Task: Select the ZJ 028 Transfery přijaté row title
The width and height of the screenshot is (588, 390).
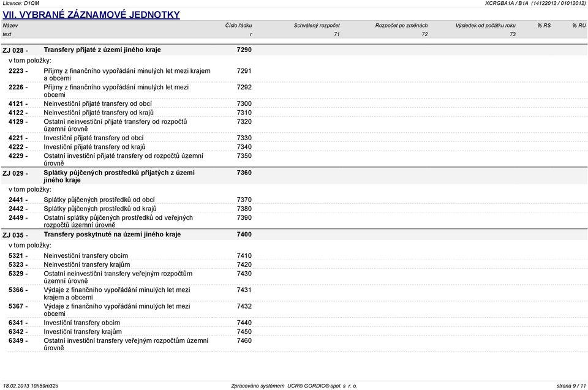Action: 102,50
